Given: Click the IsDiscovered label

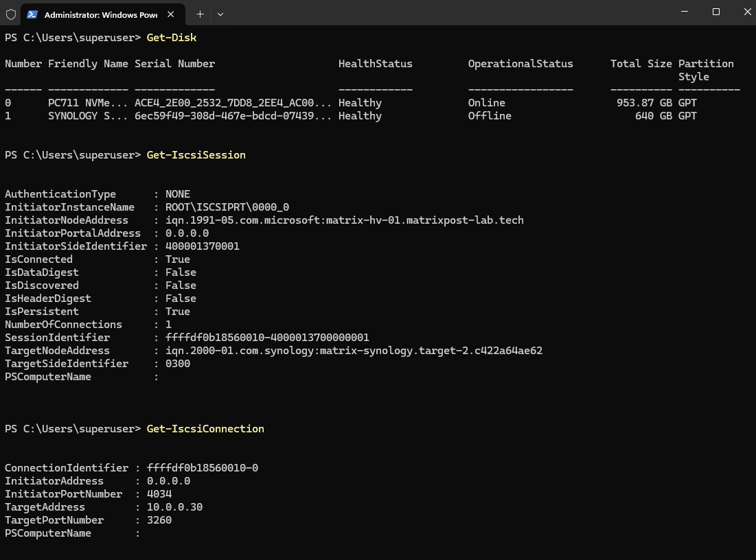Looking at the screenshot, I should pyautogui.click(x=41, y=285).
